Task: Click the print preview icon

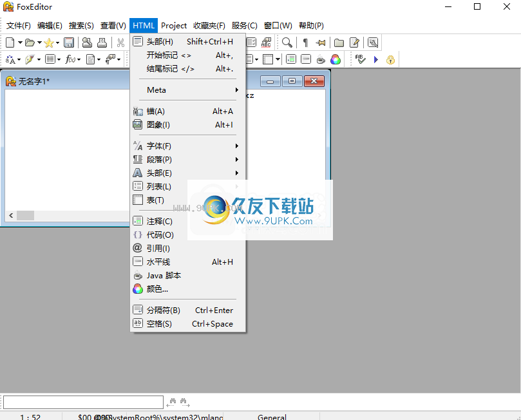Action: [87, 43]
